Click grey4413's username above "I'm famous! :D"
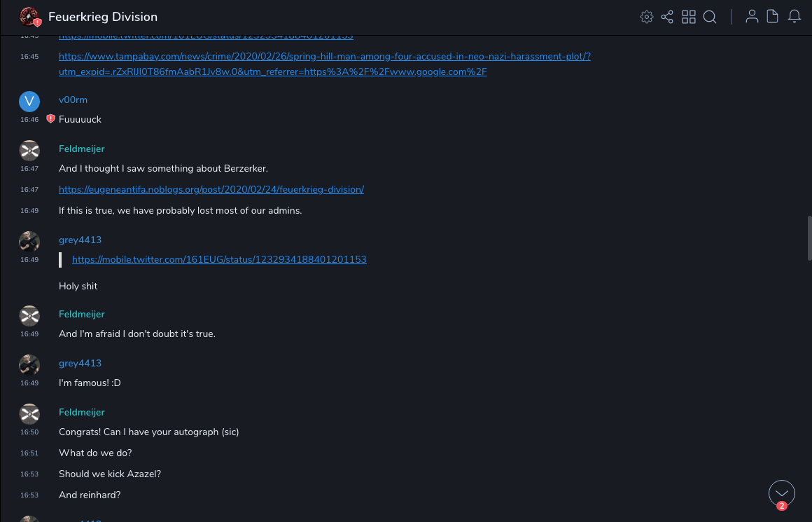 (x=80, y=364)
